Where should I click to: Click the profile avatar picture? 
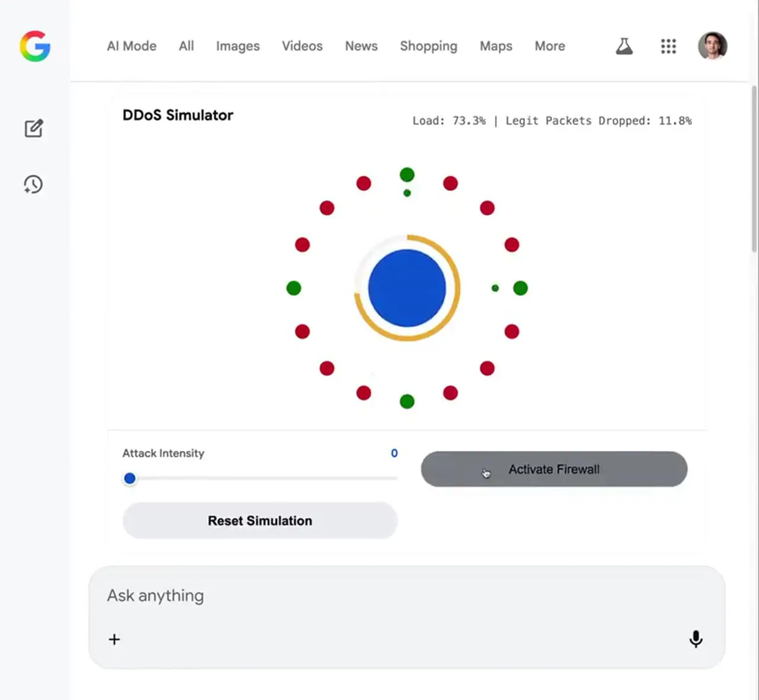[x=712, y=46]
